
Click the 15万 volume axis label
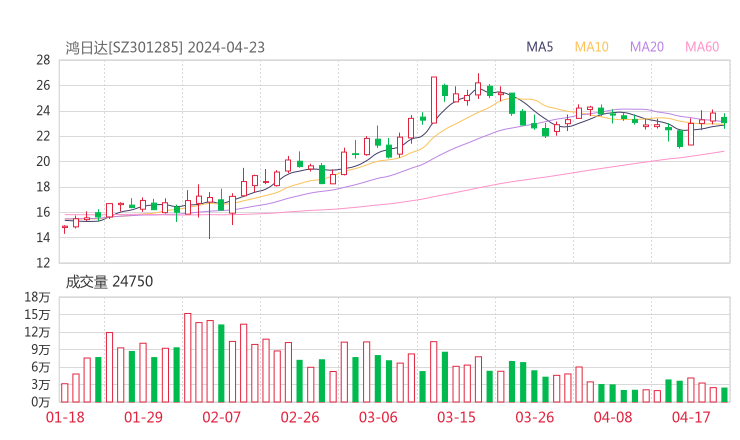37,314
